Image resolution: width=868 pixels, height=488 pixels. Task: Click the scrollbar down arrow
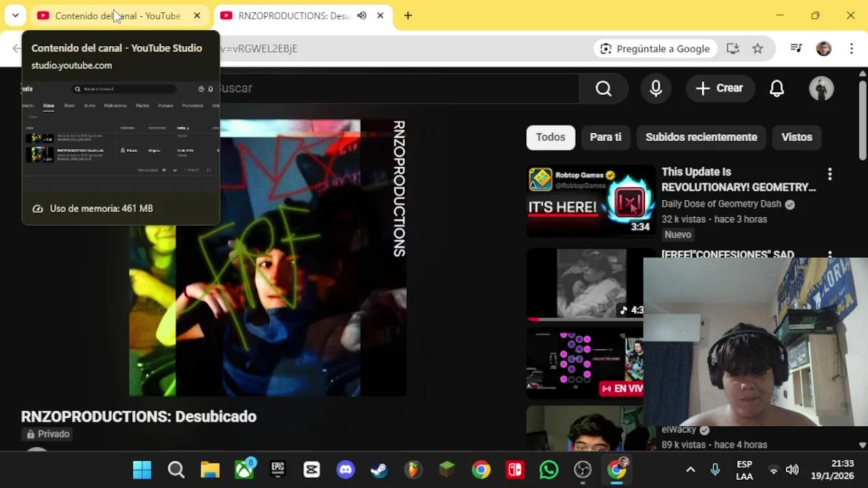(863, 445)
